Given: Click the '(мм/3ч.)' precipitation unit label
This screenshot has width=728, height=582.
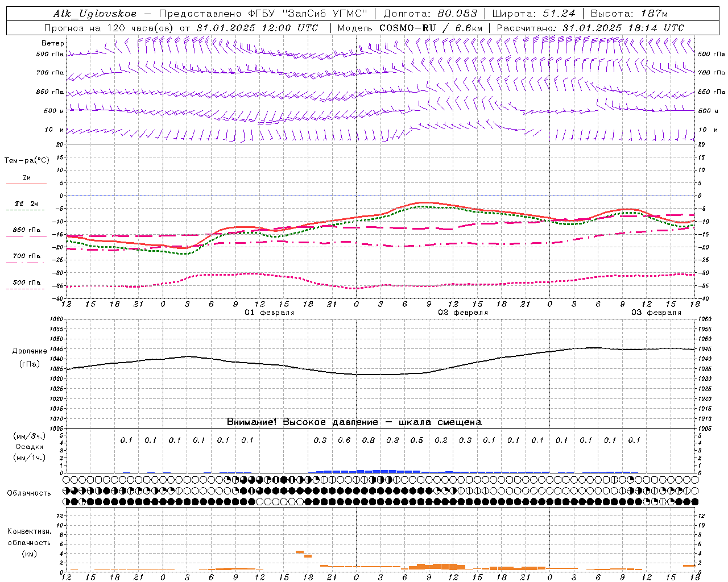Looking at the screenshot, I should 30,436.
